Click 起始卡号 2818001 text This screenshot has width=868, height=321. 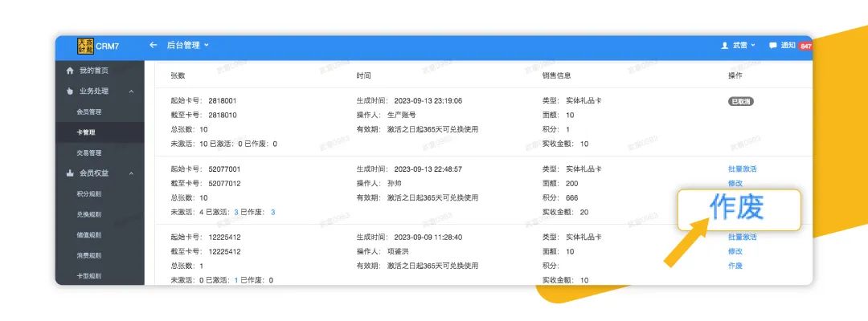203,101
